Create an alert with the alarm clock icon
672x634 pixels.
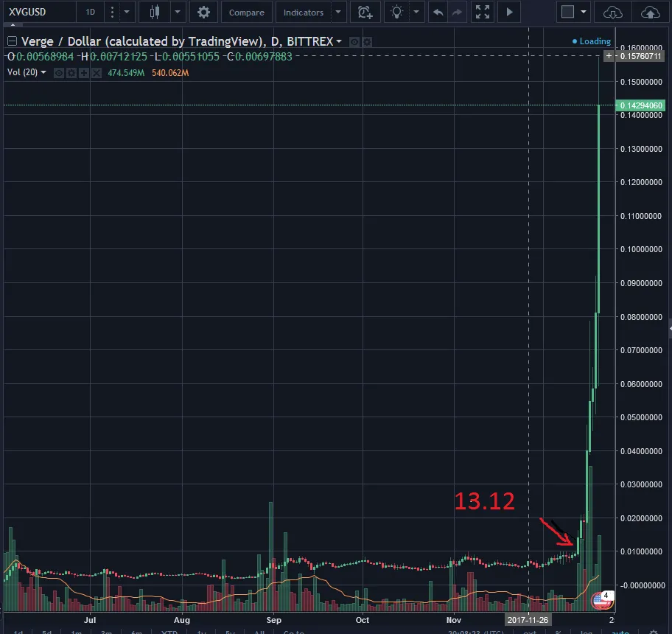click(365, 13)
